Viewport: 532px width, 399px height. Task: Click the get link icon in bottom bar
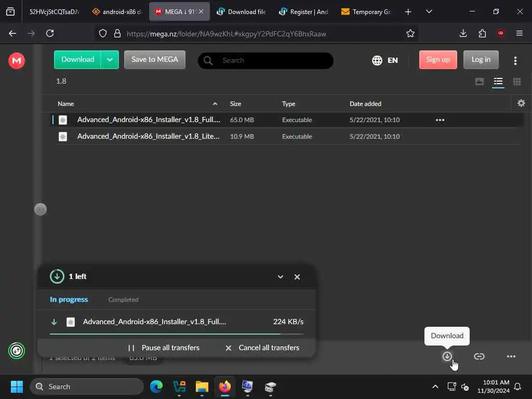coord(478,356)
